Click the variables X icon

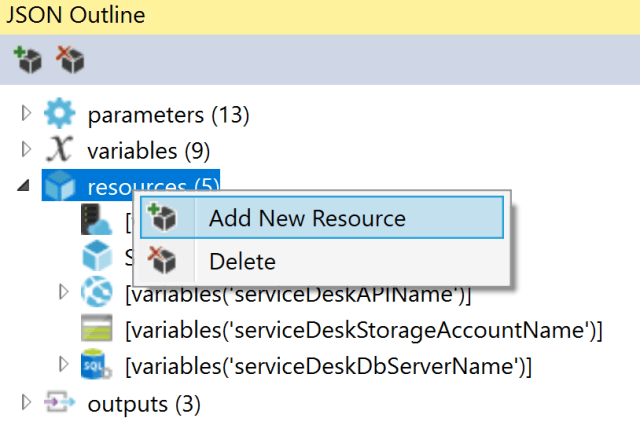60,150
